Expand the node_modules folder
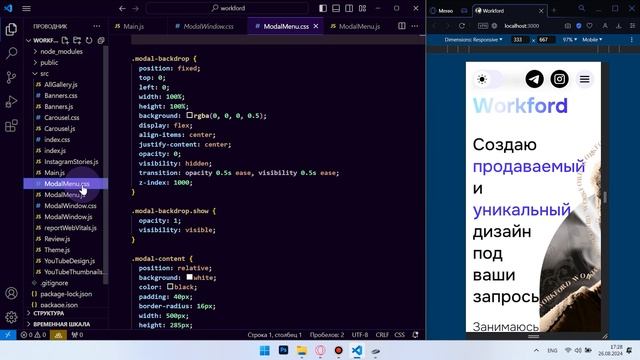 tap(61, 51)
